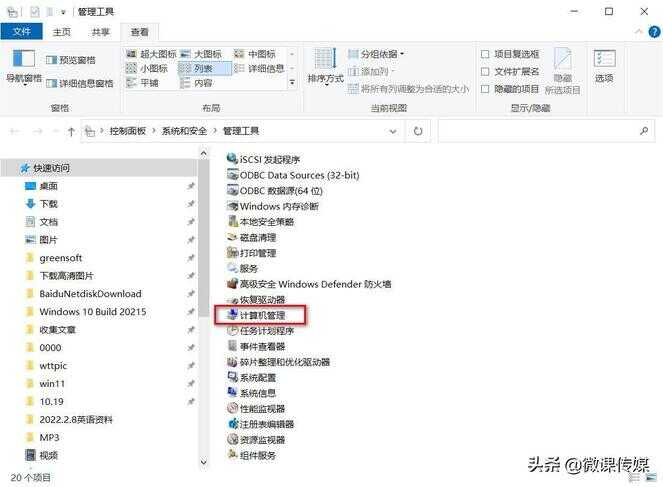
Task: Open address bar history dropdown
Action: tap(393, 131)
